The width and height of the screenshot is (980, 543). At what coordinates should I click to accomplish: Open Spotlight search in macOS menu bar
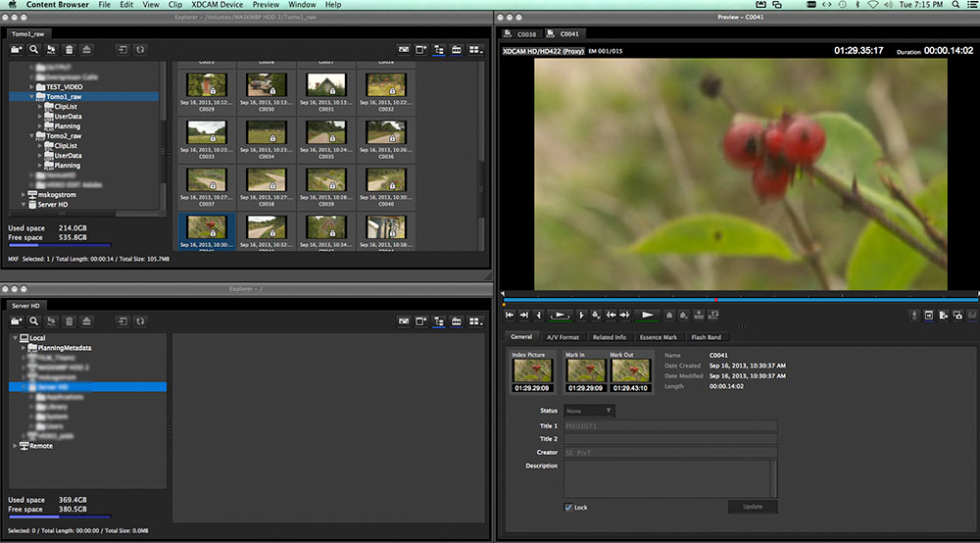click(955, 4)
